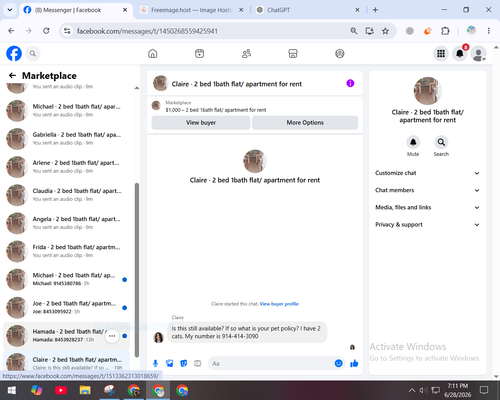Open the account profile menu
500x400 pixels.
coord(478,53)
